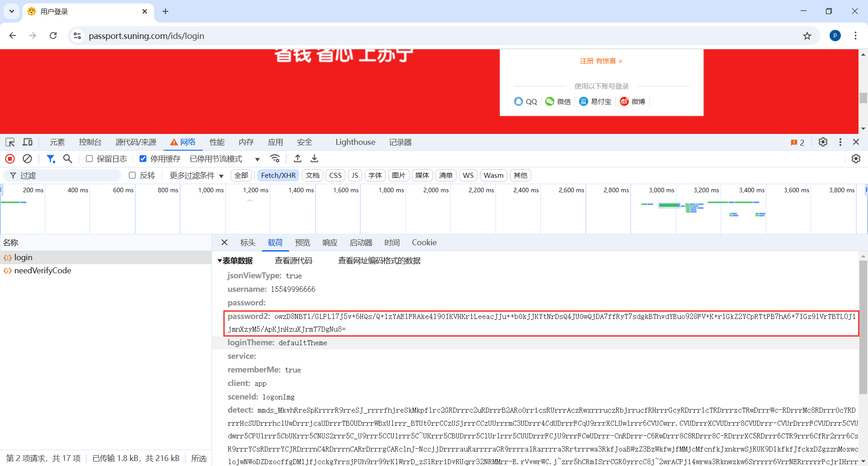Switch to the 元素 panel tab
This screenshot has width=868, height=466.
57,142
